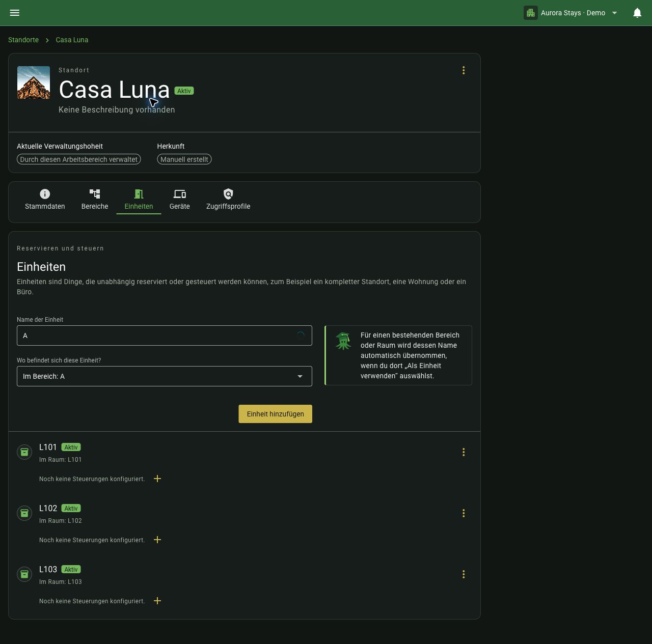Click the notifications bell icon

(637, 13)
